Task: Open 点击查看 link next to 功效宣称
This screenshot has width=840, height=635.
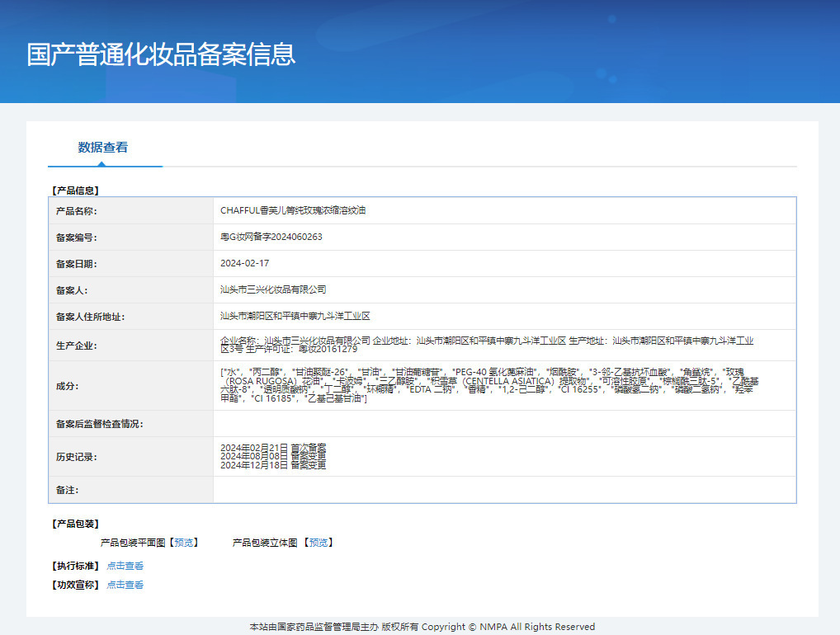Action: (125, 585)
